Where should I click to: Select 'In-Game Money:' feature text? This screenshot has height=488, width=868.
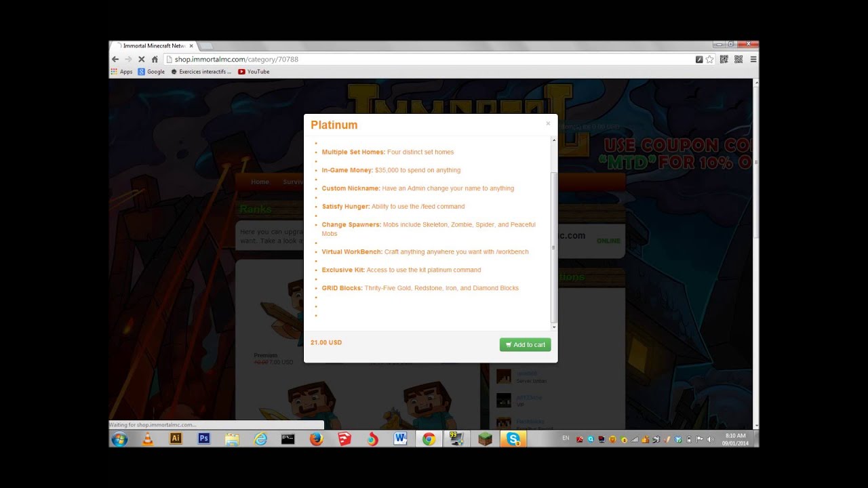[347, 171]
